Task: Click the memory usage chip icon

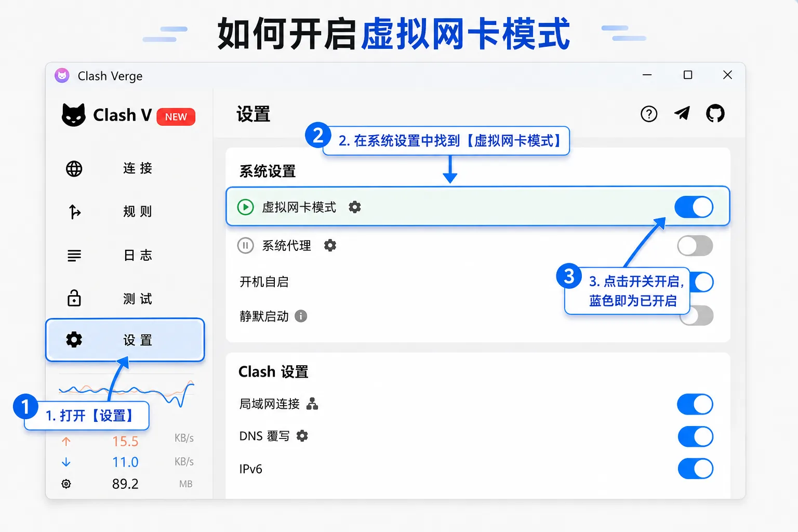Action: click(x=66, y=484)
